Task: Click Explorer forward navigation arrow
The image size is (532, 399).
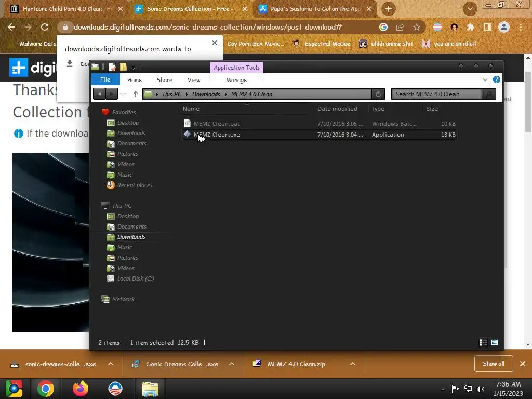Action: click(112, 94)
